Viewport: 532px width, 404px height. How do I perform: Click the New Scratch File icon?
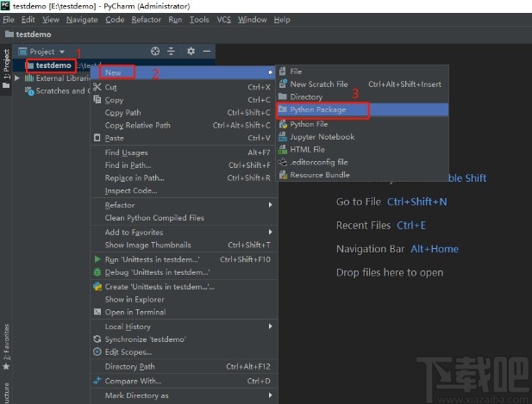coord(283,84)
